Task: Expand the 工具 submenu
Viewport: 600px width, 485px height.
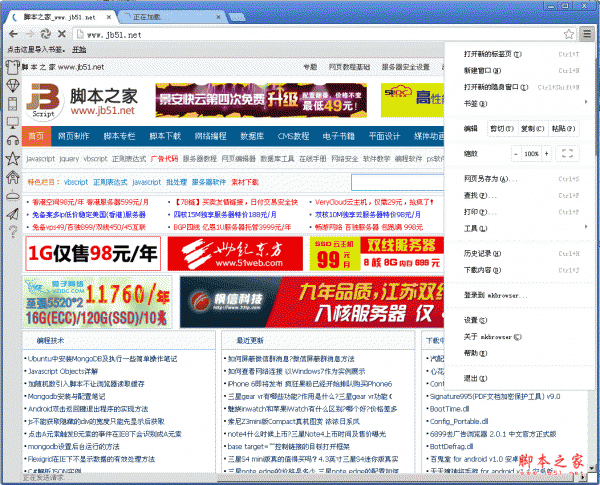Action: [x=520, y=229]
